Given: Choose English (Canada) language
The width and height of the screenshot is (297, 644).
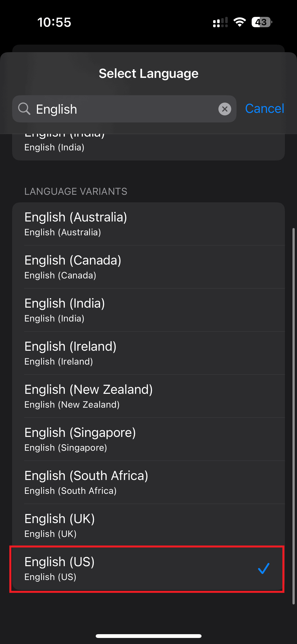Looking at the screenshot, I should [148, 267].
